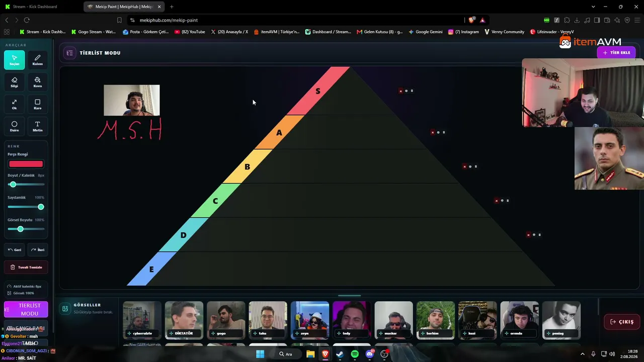Select the Seçim selection tool
This screenshot has height=362, width=644.
point(14,60)
